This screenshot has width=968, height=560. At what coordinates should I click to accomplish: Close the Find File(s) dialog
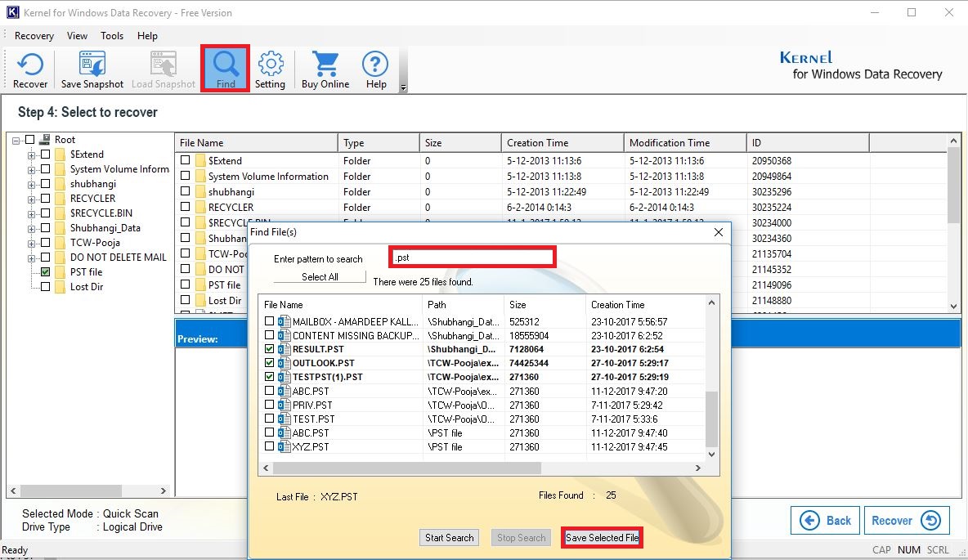click(718, 232)
